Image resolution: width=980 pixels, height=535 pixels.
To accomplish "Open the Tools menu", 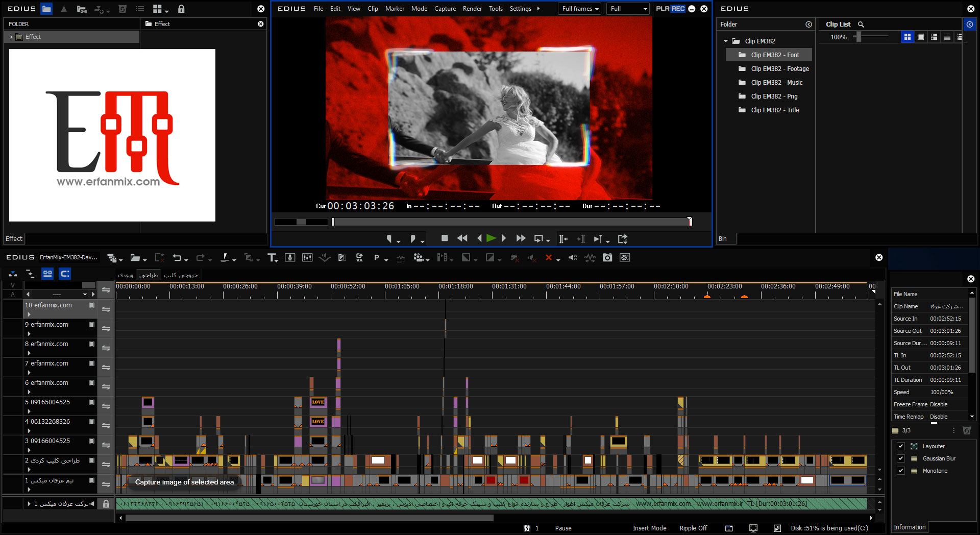I will click(x=496, y=9).
